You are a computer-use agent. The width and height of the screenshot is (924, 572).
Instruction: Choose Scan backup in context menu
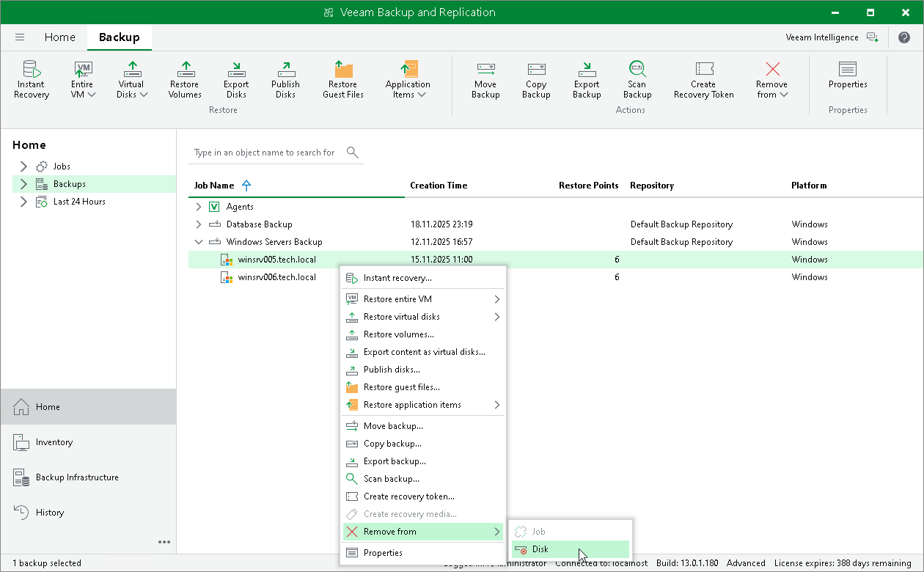423,479
